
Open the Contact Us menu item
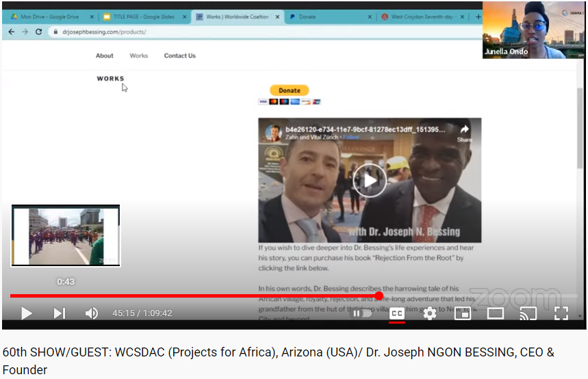(x=179, y=56)
